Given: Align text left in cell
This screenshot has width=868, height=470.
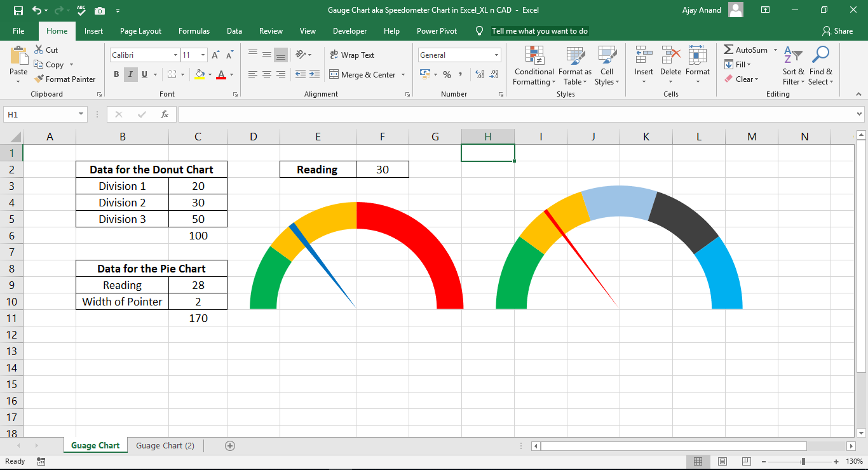Looking at the screenshot, I should (x=252, y=74).
